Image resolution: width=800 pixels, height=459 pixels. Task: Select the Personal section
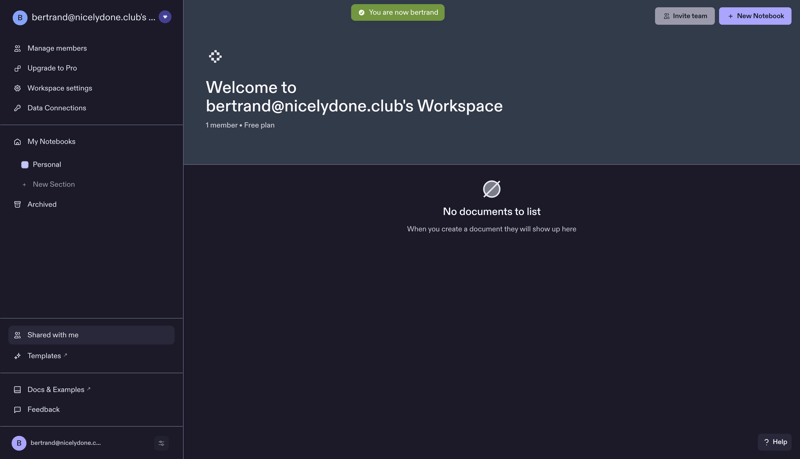coord(47,165)
